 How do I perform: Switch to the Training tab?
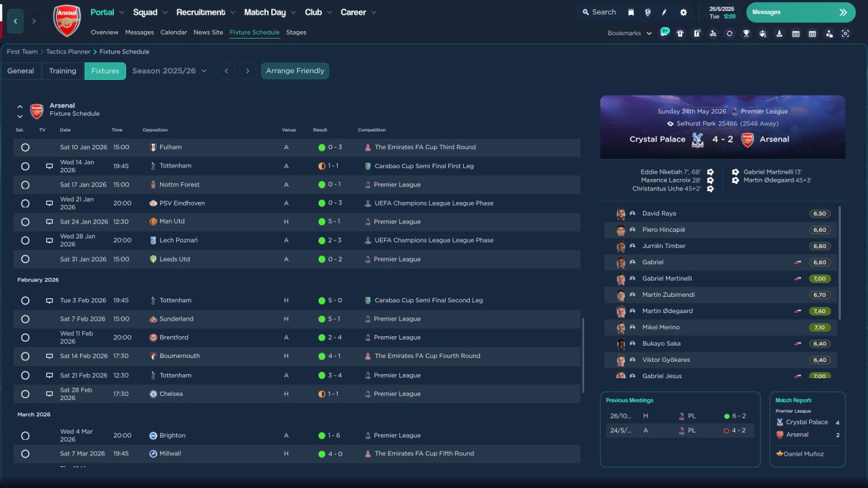(62, 71)
